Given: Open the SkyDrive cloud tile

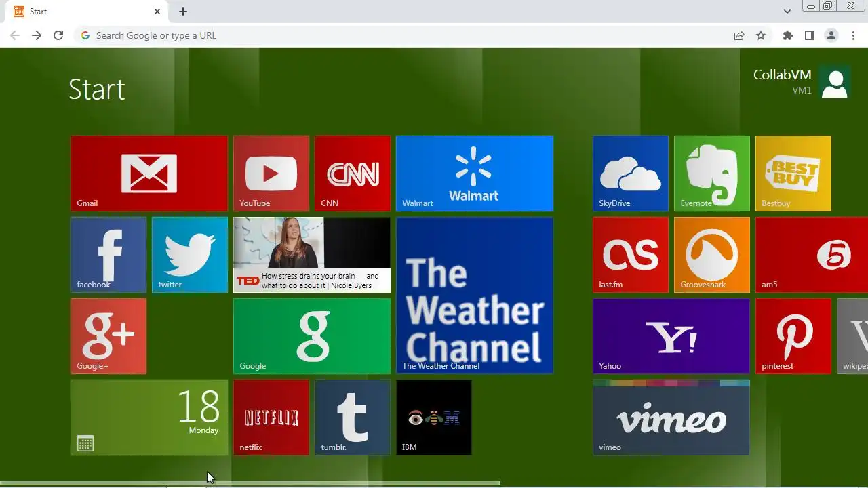Looking at the screenshot, I should click(x=631, y=174).
